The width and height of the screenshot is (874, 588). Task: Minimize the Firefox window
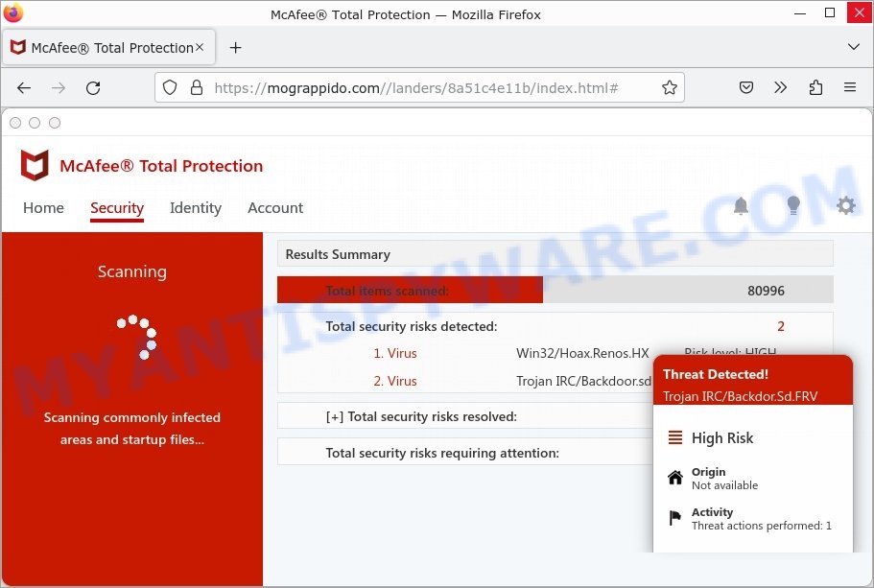tap(800, 12)
